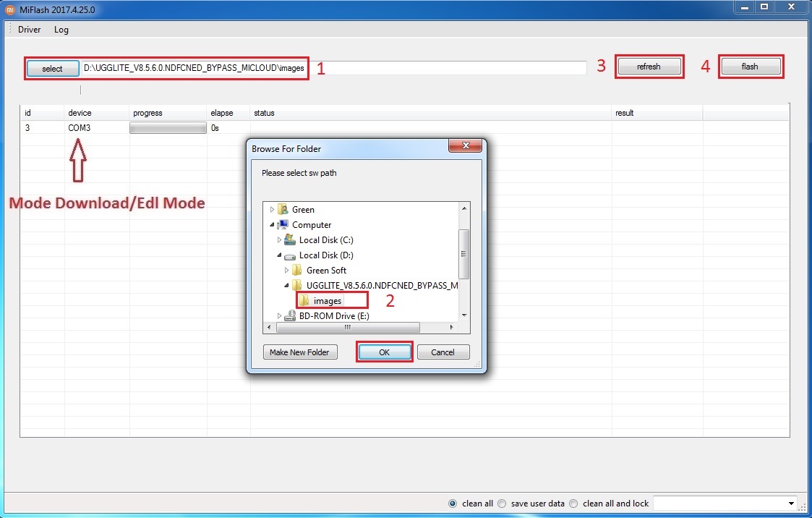Screen dimensions: 812x518
Task: Click the Computer icon in tree
Action: click(x=283, y=225)
